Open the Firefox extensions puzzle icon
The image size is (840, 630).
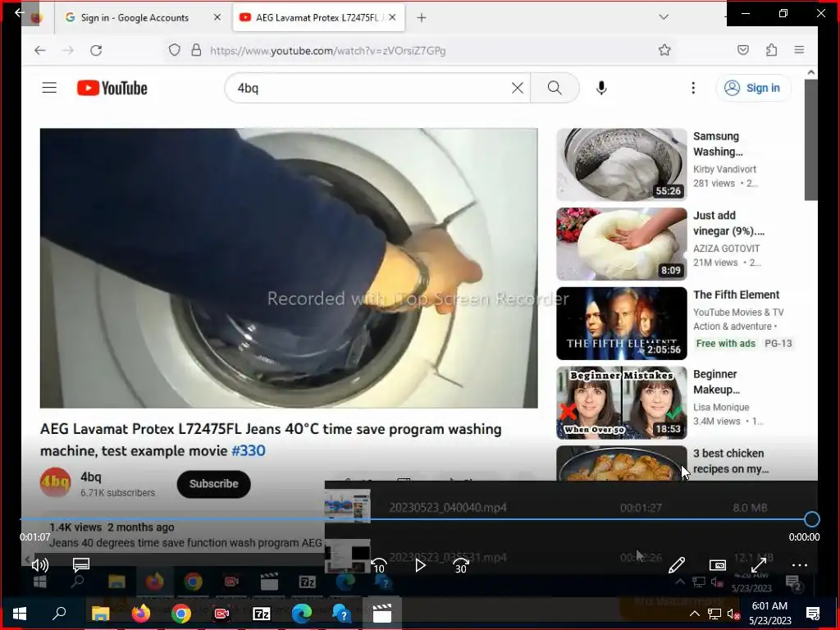[771, 50]
